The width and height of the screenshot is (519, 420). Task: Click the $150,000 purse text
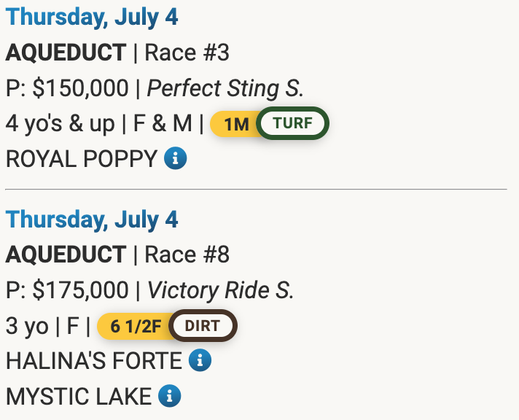[80, 88]
